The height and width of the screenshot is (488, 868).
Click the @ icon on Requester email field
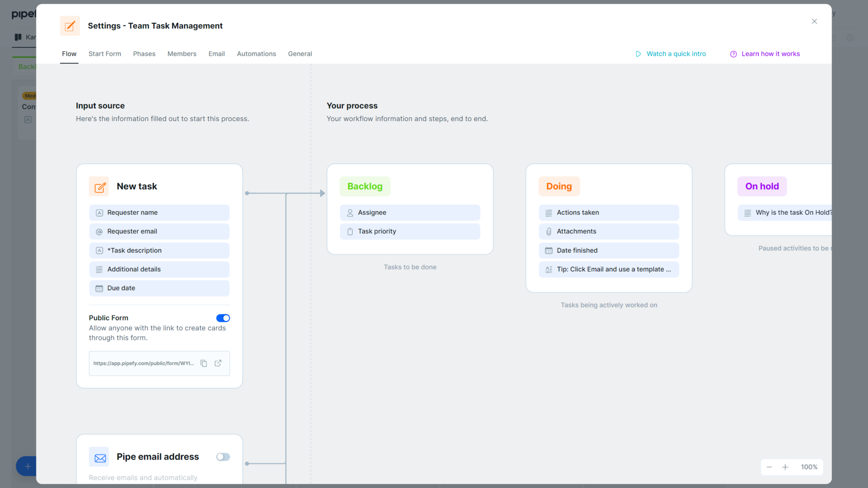tap(99, 231)
